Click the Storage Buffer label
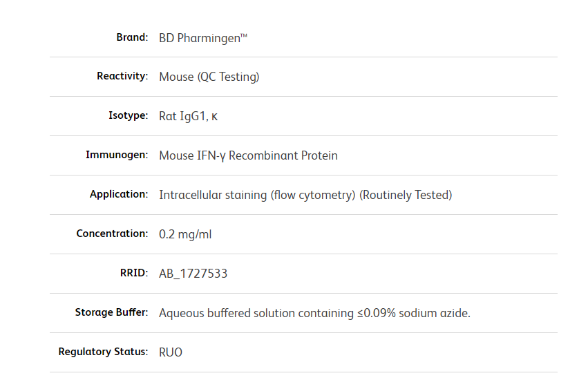 point(111,312)
